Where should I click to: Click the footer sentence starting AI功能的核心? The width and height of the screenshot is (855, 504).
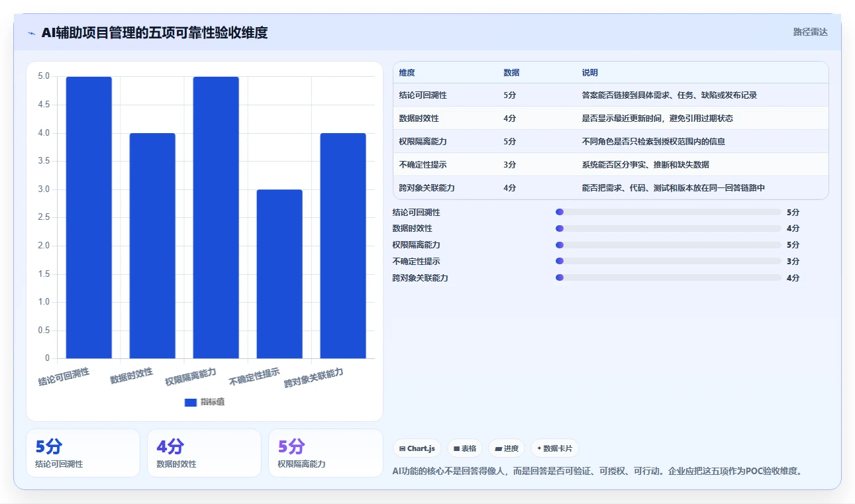tap(598, 472)
